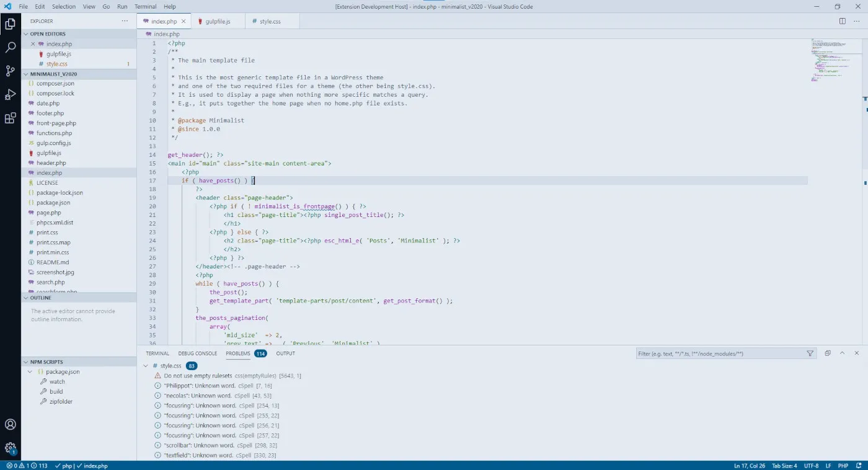Viewport: 868px width, 470px height.
Task: Click the Accounts icon in activity bar
Action: [11, 425]
